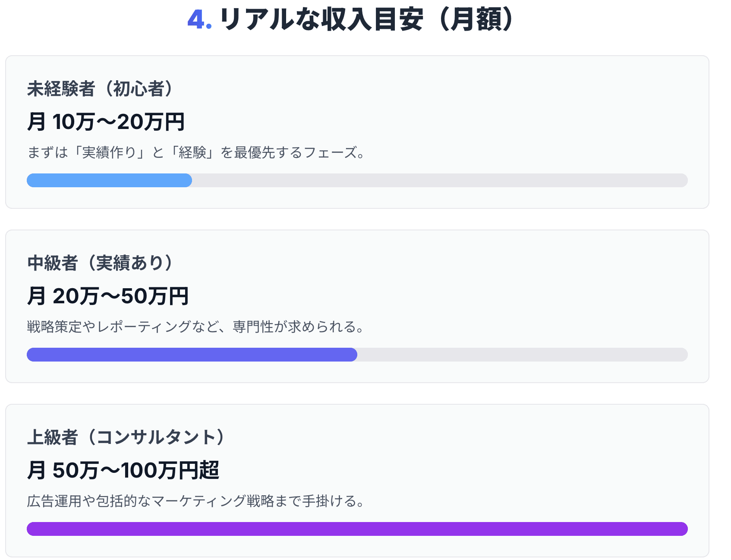731x560 pixels.
Task: Click the indigo intermediate progress bar fill
Action: pyautogui.click(x=192, y=355)
